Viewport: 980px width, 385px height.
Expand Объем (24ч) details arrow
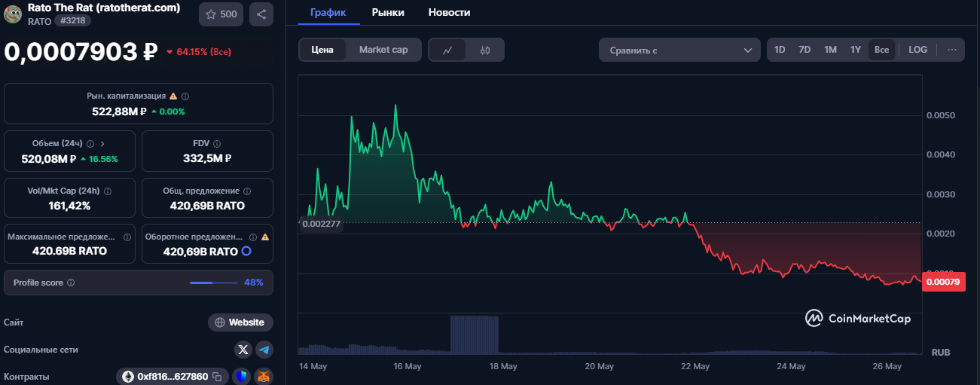tap(102, 143)
